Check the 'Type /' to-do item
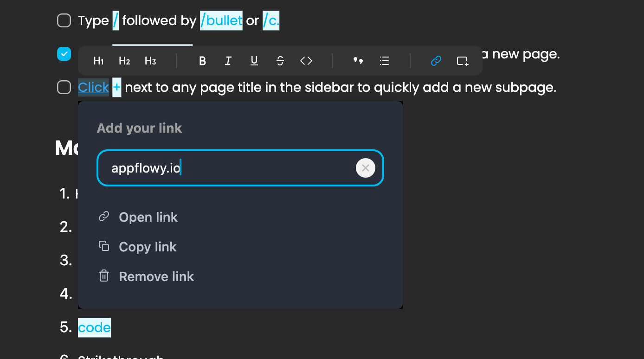This screenshot has width=644, height=359. [64, 20]
